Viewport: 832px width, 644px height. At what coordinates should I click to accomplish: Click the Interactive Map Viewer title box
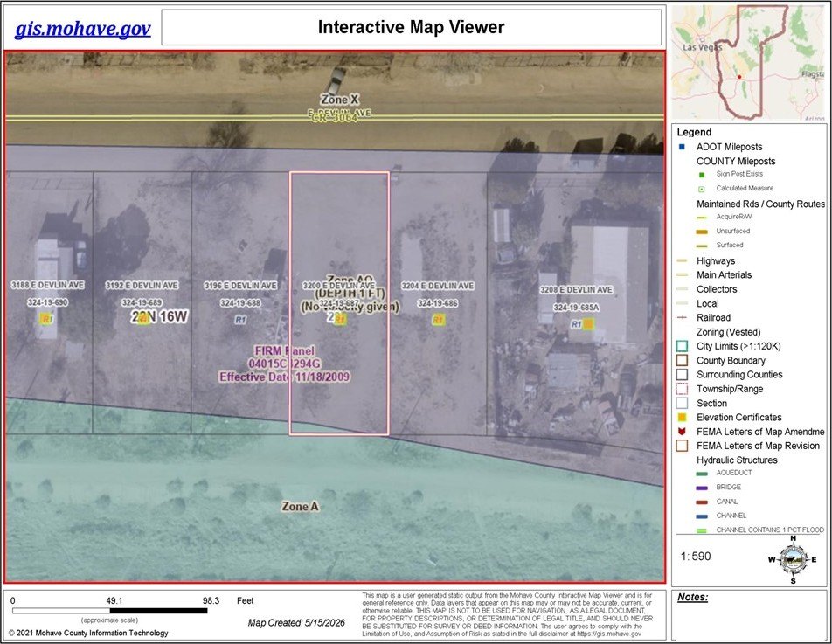pos(412,27)
